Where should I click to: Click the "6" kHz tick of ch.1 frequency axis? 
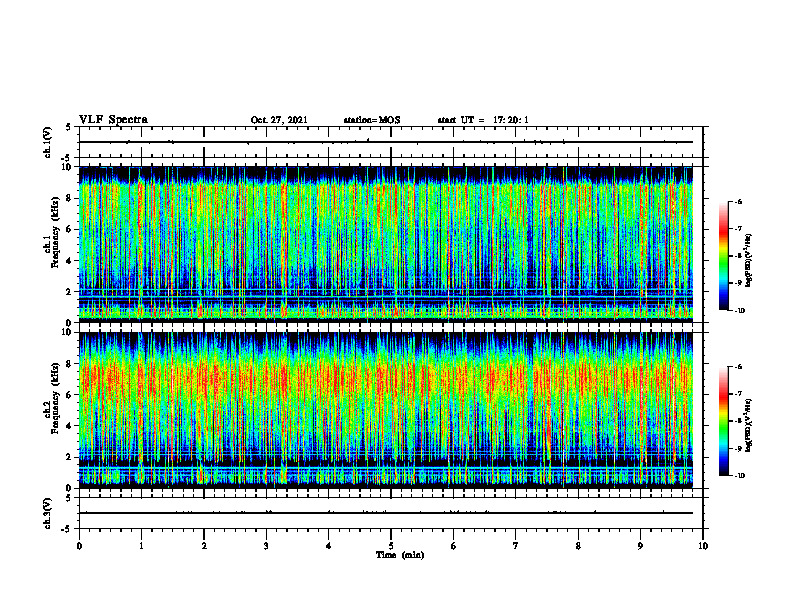[x=70, y=229]
